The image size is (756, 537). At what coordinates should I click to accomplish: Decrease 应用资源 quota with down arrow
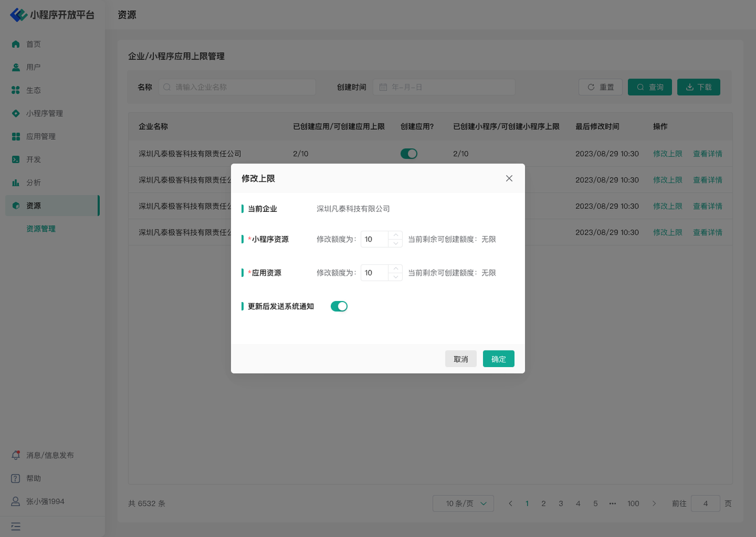(x=396, y=277)
